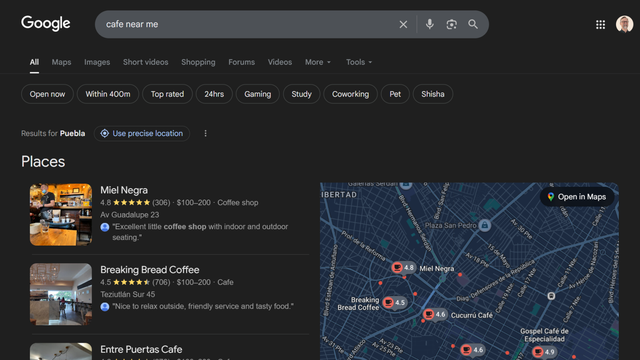Click the 'Results for Puebla' text
This screenshot has height=360, width=640.
pos(53,133)
